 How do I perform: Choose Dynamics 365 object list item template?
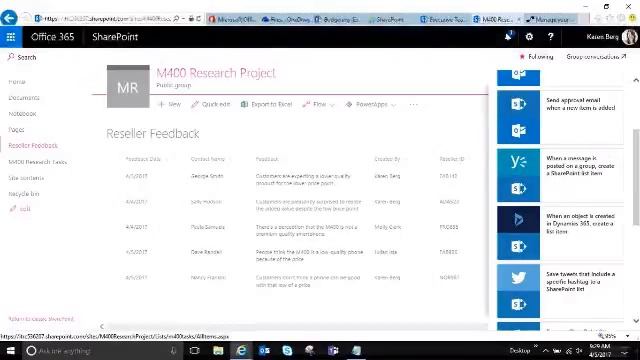point(560,233)
